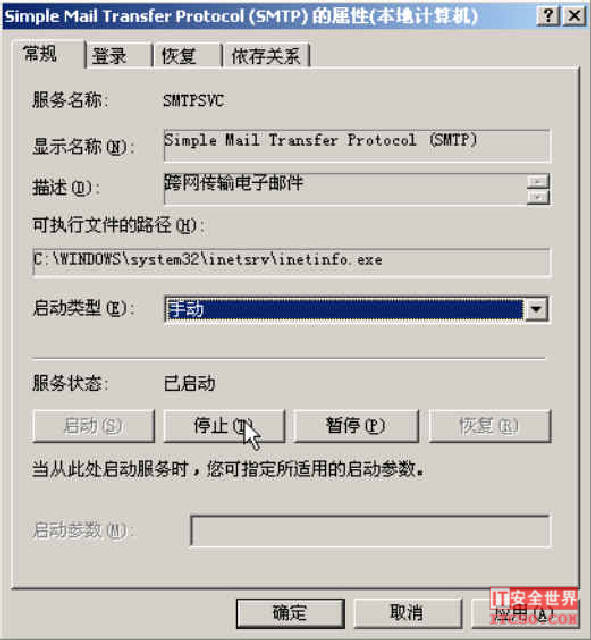Select the 常规 tab
This screenshot has height=640, width=591.
click(48, 53)
